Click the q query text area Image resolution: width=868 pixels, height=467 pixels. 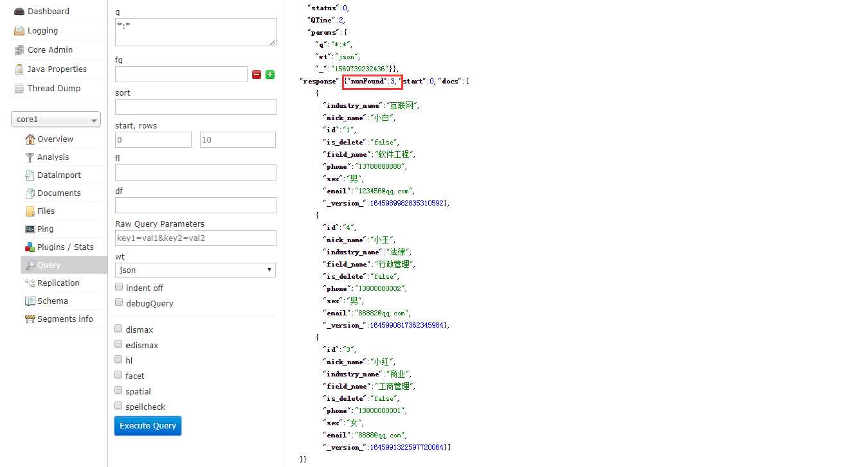[x=195, y=32]
